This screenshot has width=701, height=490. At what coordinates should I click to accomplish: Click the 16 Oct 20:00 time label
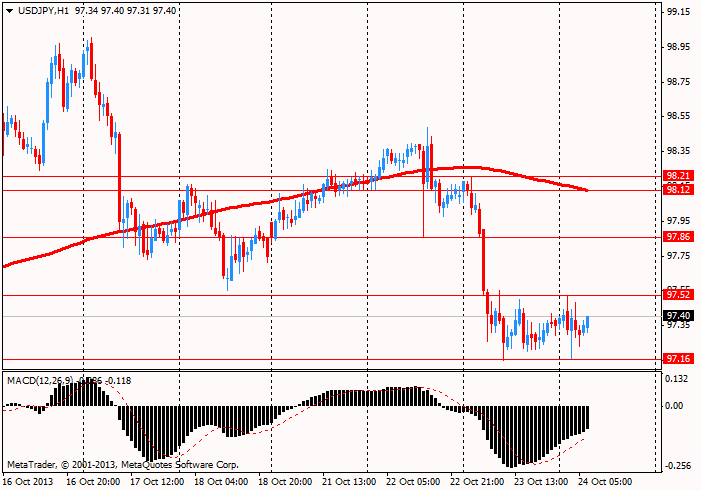pos(93,482)
